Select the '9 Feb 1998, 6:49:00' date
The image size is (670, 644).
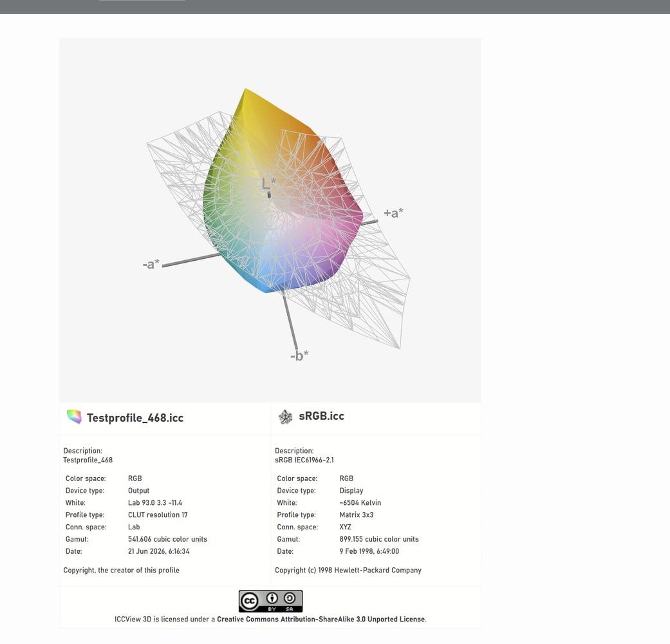pyautogui.click(x=369, y=551)
